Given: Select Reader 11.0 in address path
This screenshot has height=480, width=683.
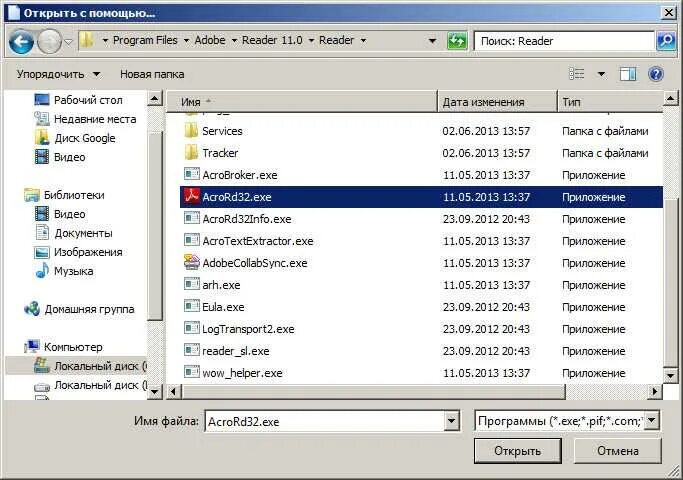Looking at the screenshot, I should point(272,40).
